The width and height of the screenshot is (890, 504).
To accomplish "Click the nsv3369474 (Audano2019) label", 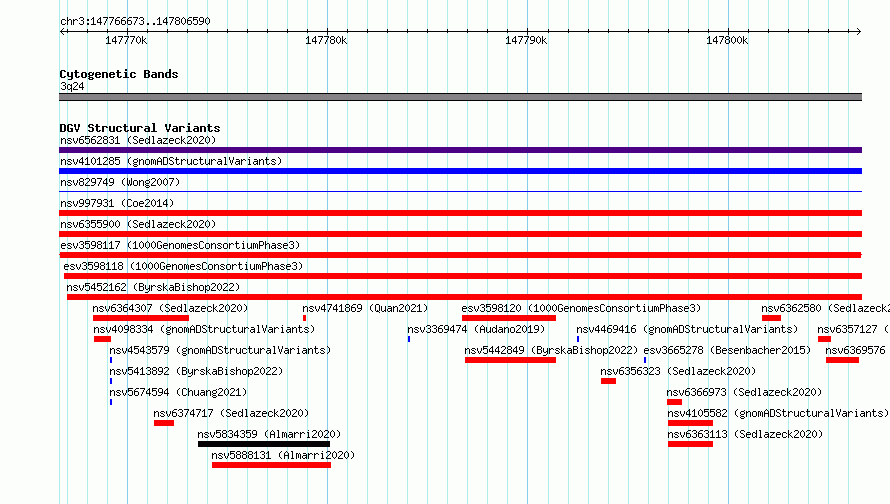I will pyautogui.click(x=476, y=329).
